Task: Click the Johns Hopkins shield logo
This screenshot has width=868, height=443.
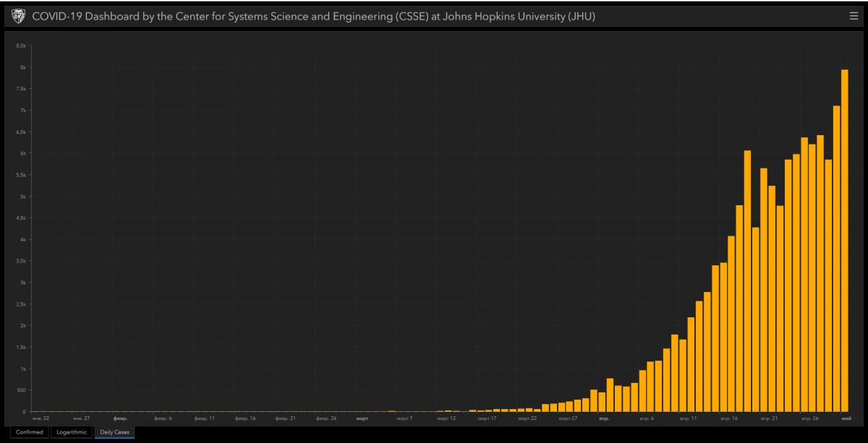Action: click(19, 16)
